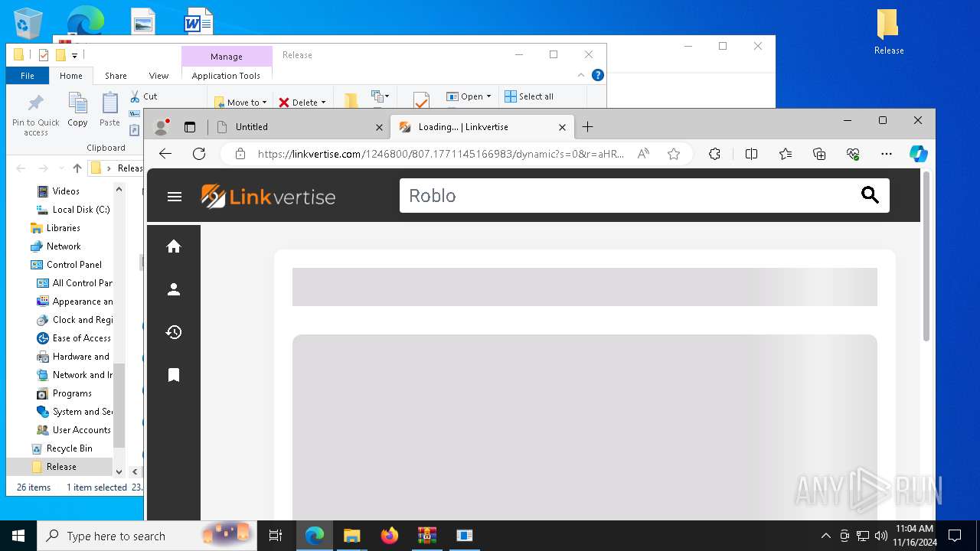Open Read aloud in address bar
980x551 pixels.
(x=643, y=154)
